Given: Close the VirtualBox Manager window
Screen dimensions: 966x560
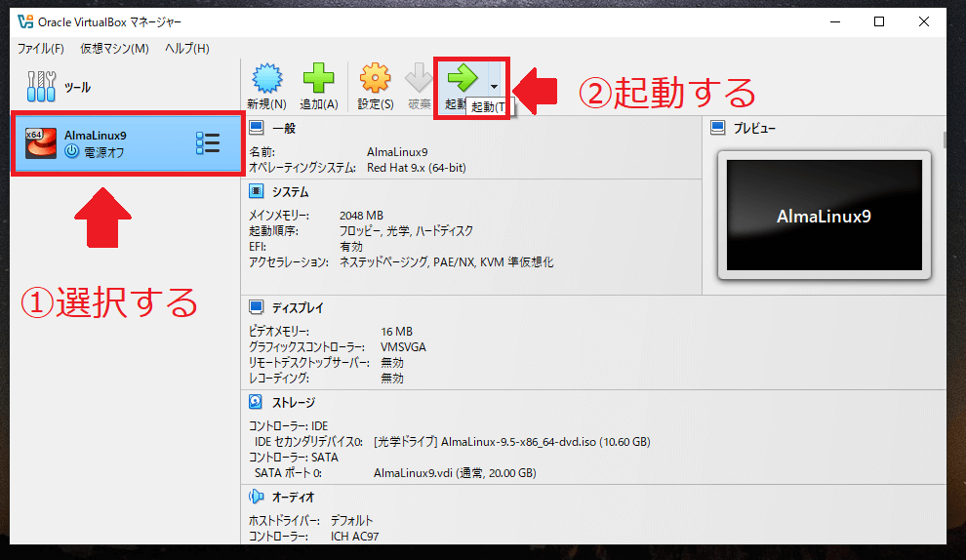Looking at the screenshot, I should point(923,21).
